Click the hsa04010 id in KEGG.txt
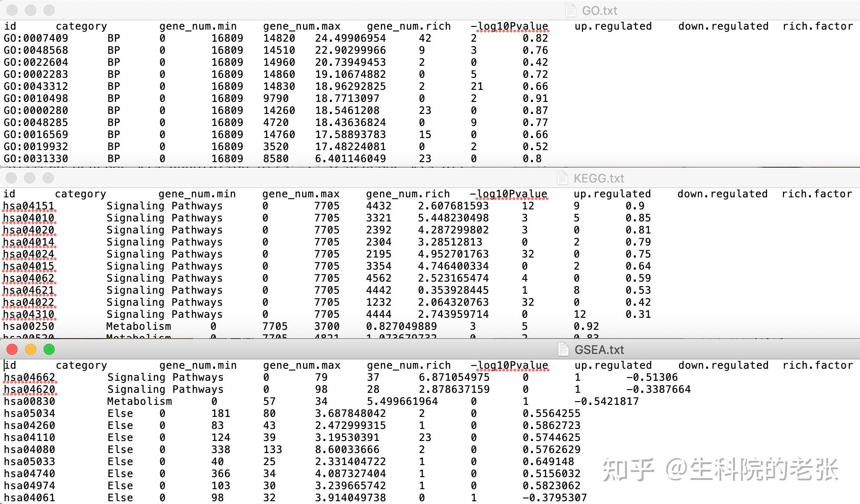 [29, 218]
